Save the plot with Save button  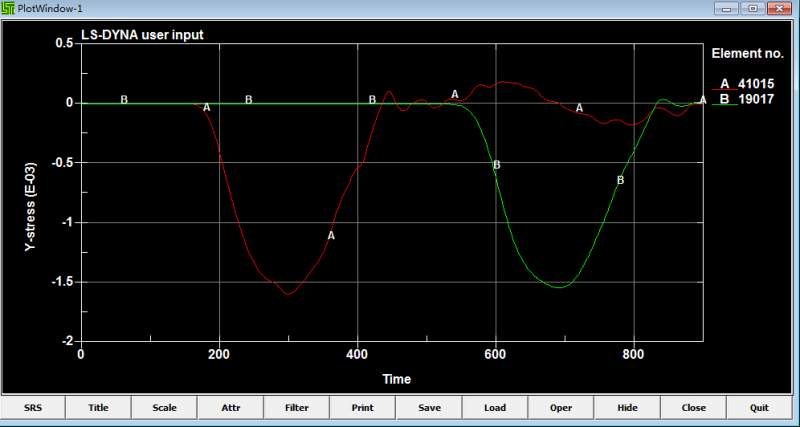[429, 408]
